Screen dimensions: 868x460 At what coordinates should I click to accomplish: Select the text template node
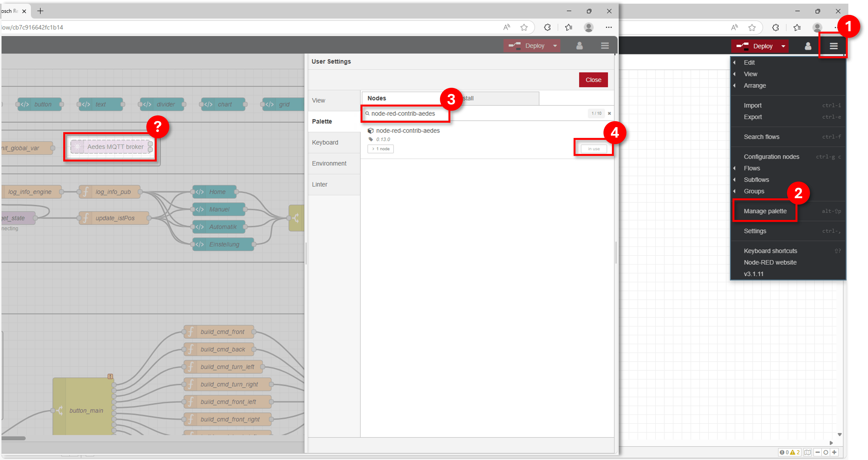[x=101, y=104]
